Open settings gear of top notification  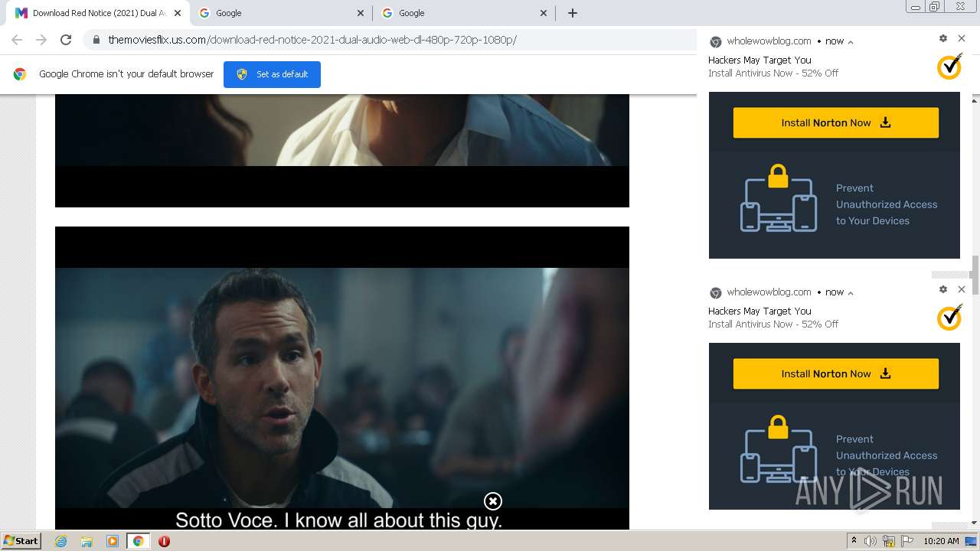(943, 38)
